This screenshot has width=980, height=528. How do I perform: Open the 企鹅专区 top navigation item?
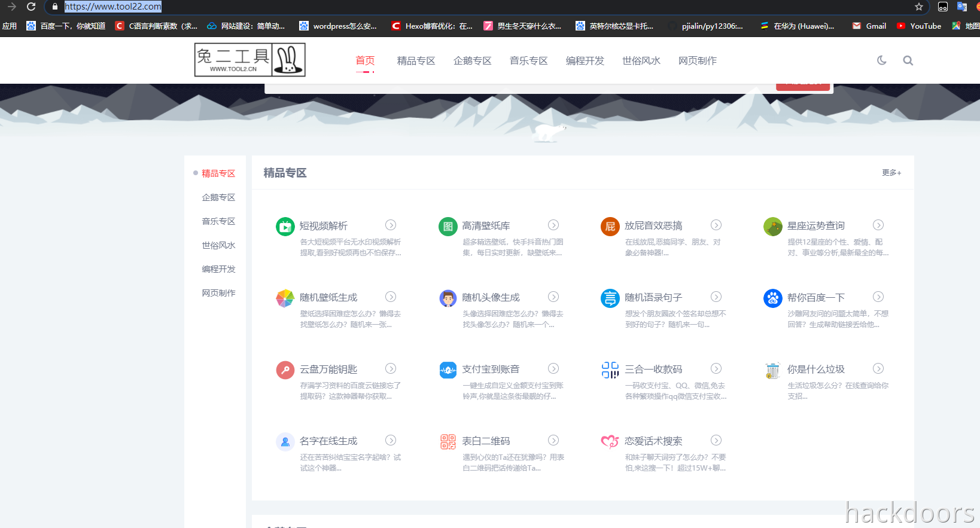[473, 60]
